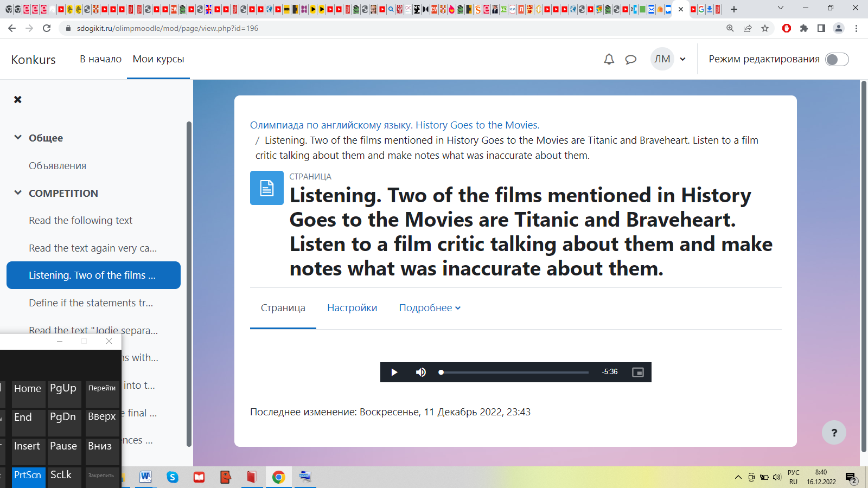The width and height of the screenshot is (868, 488).
Task: Click Вниз on the on-screen keyboard
Action: coord(102,452)
